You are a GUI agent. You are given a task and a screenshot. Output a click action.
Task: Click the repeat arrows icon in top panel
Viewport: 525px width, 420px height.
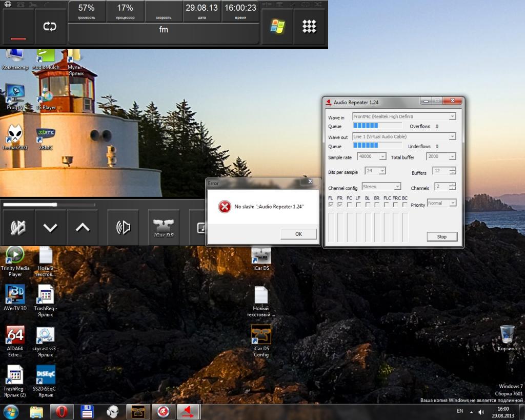(50, 27)
